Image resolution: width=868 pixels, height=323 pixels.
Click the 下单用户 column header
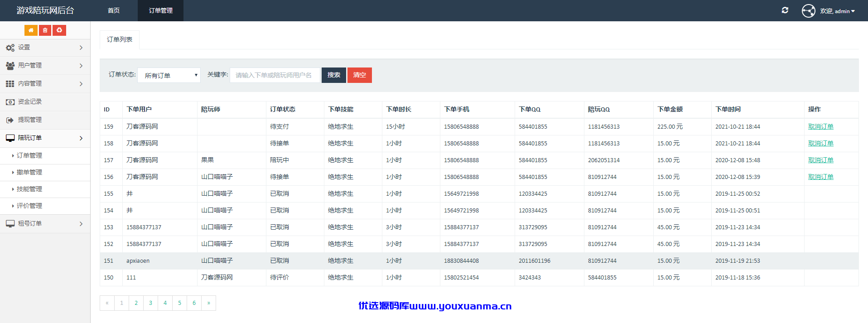click(x=139, y=110)
